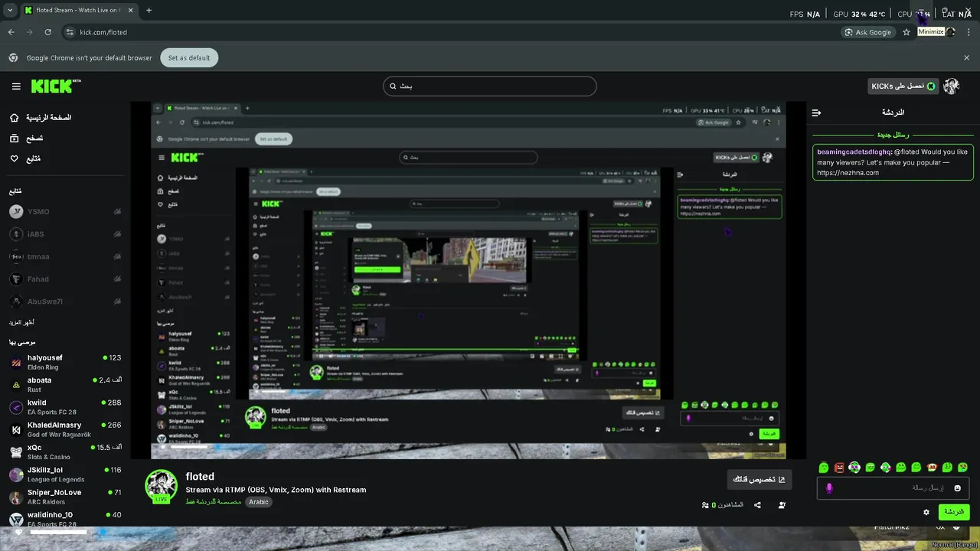Open recommended channel walidinho_10
Viewport: 980px width, 551px height.
point(65,519)
